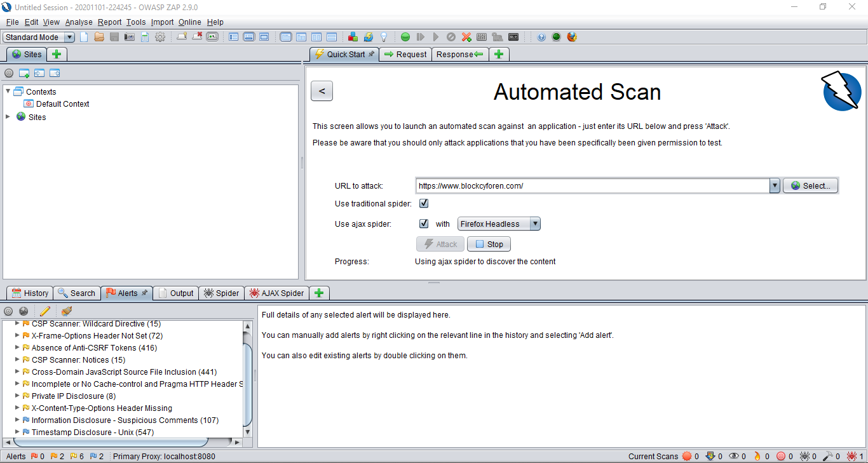
Task: Click the green plus tab next to Sites
Action: [57, 54]
